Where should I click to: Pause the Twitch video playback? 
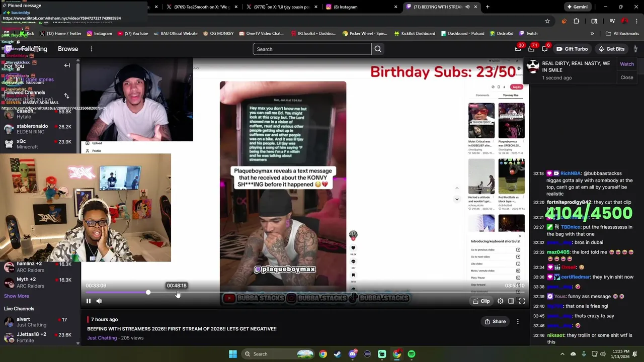click(x=89, y=301)
